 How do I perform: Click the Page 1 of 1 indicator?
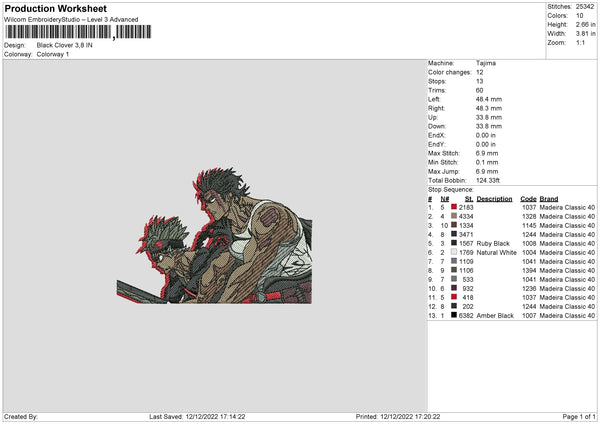[579, 416]
